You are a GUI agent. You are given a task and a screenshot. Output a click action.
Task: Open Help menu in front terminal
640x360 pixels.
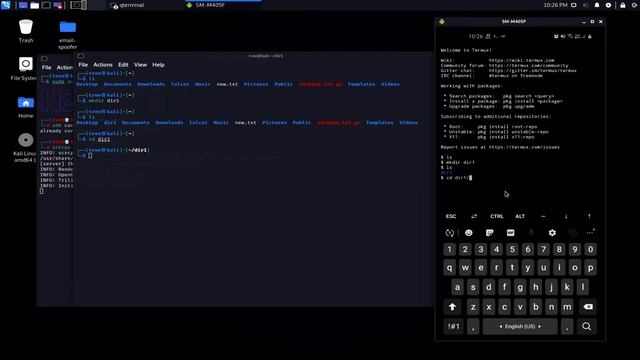(x=158, y=64)
